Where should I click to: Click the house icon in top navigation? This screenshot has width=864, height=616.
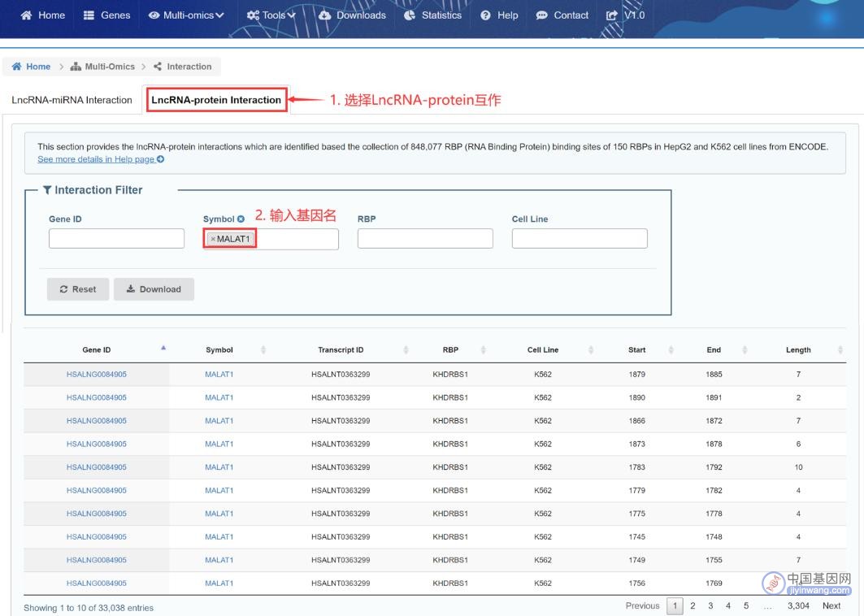(x=26, y=15)
